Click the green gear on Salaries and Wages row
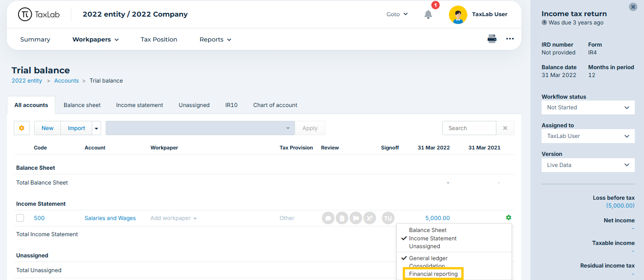The width and height of the screenshot is (644, 280). click(508, 218)
